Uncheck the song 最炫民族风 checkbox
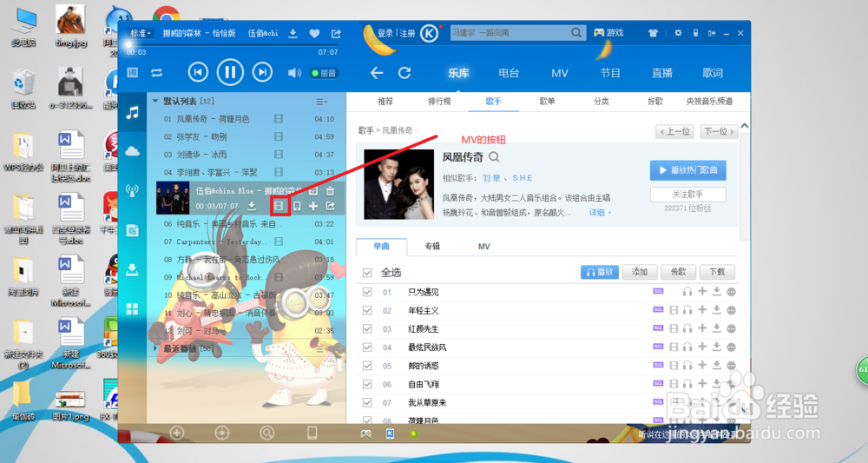This screenshot has height=463, width=868. click(367, 347)
